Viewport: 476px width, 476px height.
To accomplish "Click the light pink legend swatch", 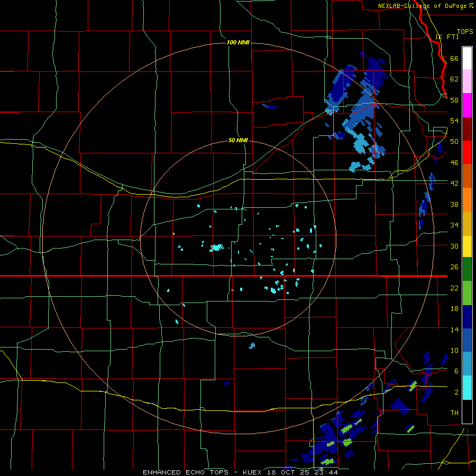I will click(x=467, y=81).
